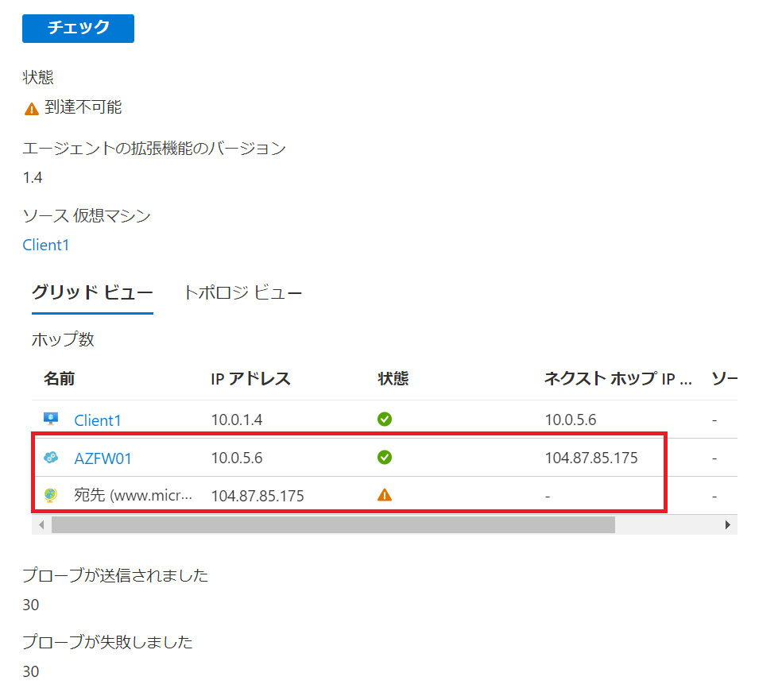Click the warning icon beside 到達不可能
The image size is (782, 700).
[x=32, y=109]
